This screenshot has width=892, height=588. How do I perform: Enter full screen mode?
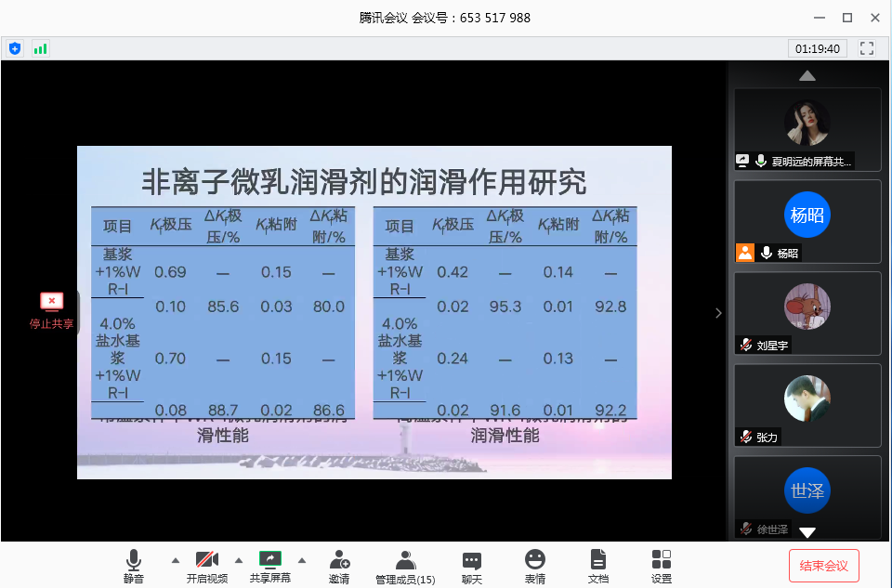pos(867,48)
